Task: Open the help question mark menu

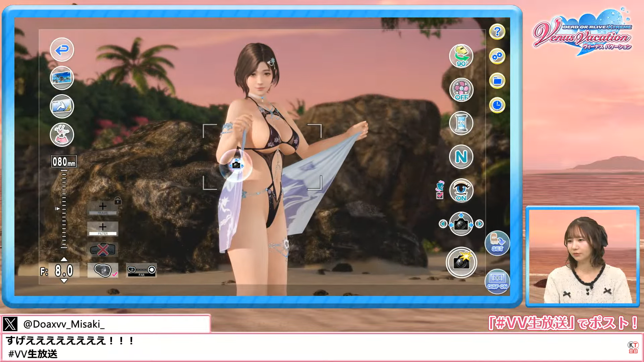Action: coord(497,32)
